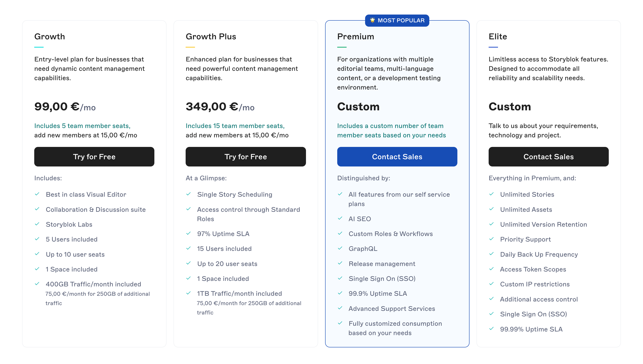Click Includes 15 team member seats text
Screen dimensions: 643x364
pyautogui.click(x=235, y=126)
